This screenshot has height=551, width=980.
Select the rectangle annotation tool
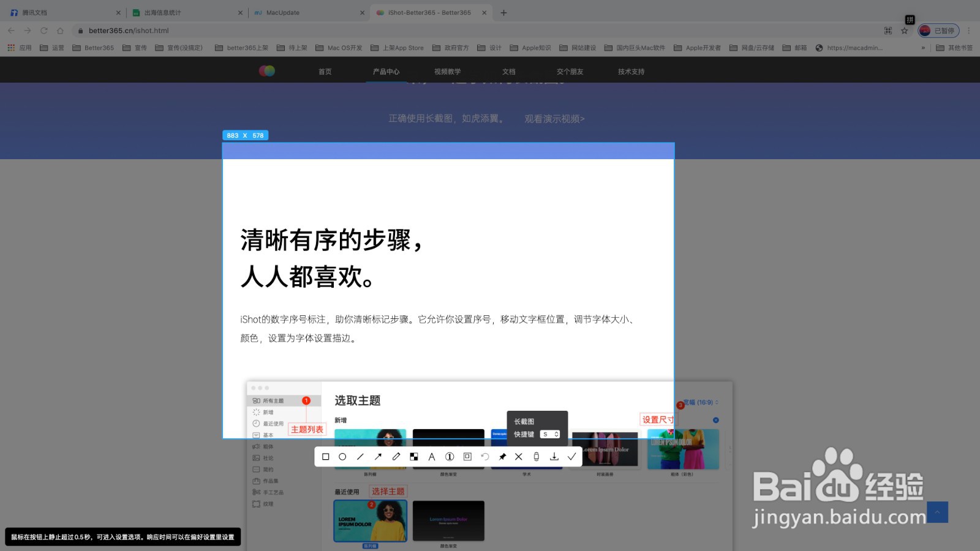(x=326, y=457)
